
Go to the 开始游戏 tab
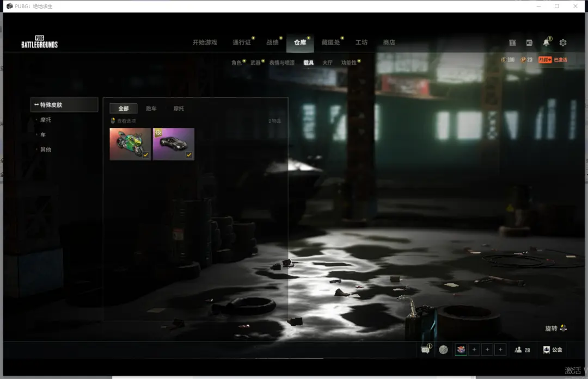[205, 42]
